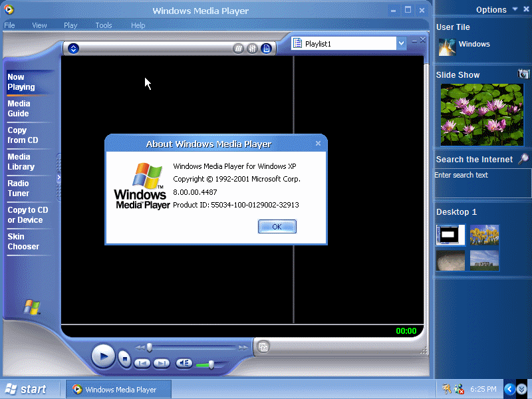Skip to previous track
The height and width of the screenshot is (399, 532).
point(142,363)
